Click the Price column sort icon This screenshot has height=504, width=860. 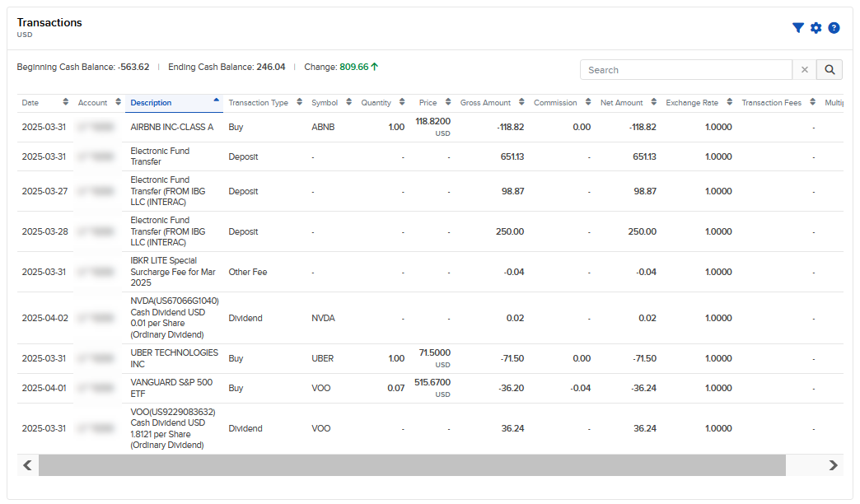pos(446,102)
